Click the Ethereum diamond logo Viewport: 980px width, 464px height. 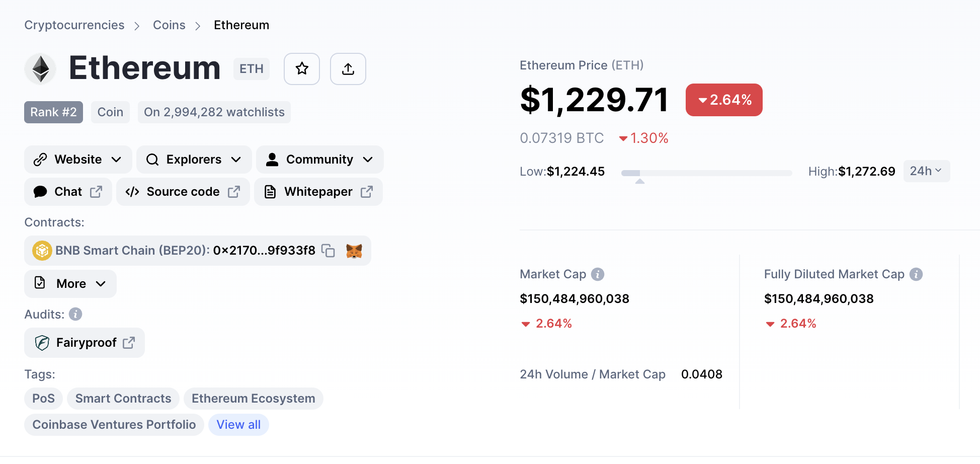[40, 68]
